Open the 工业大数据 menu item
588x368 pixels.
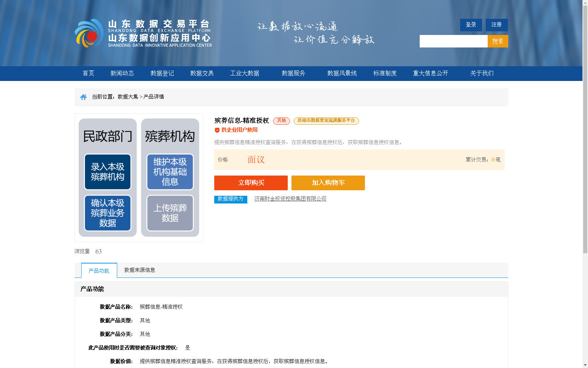tap(245, 73)
